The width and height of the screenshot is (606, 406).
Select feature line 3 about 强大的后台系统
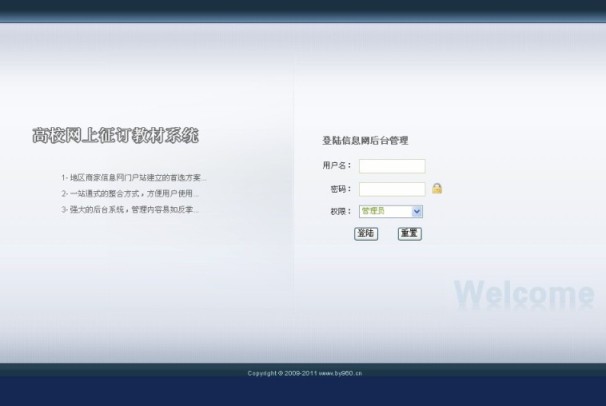130,210
